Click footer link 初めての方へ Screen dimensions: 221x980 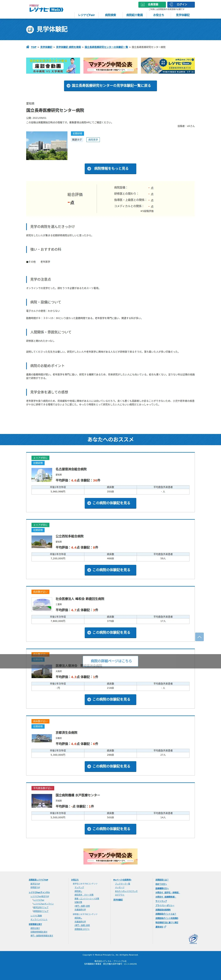[x=161, y=884]
